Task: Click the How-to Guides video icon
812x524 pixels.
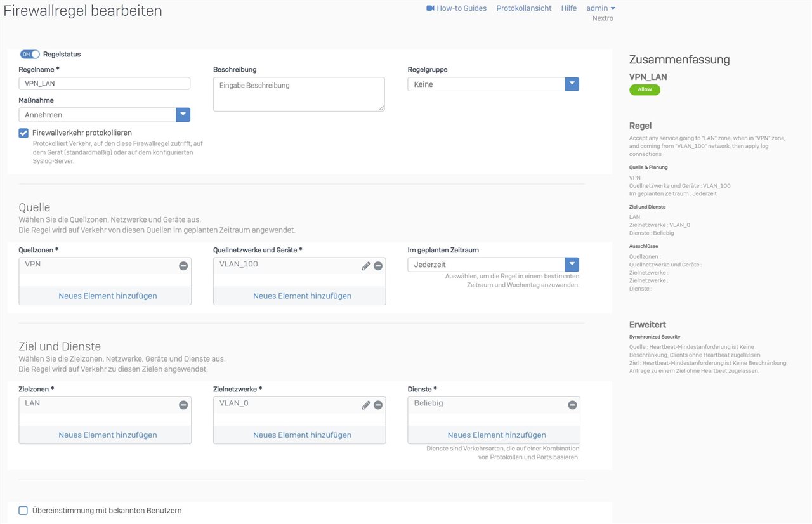Action: tap(430, 8)
